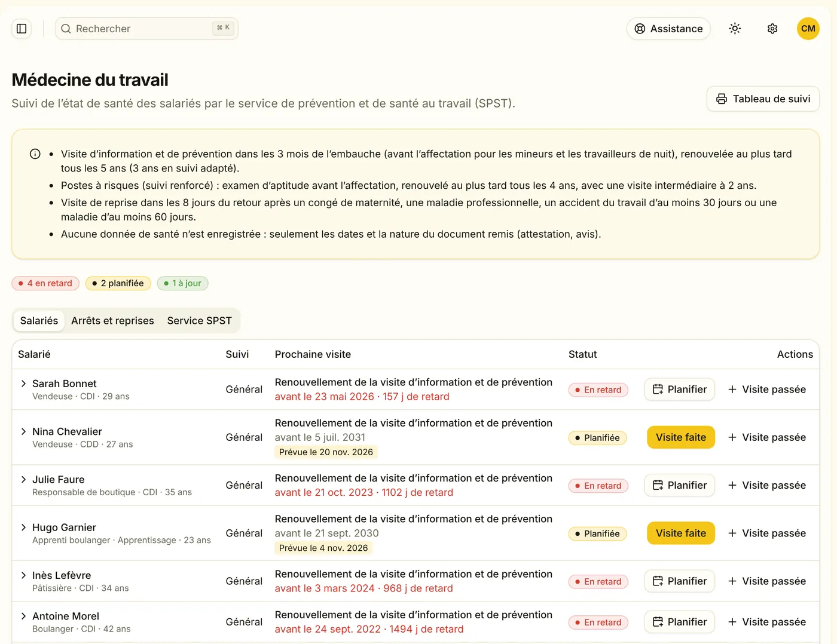The height and width of the screenshot is (644, 837).
Task: Open the Service SPST tab
Action: [199, 321]
